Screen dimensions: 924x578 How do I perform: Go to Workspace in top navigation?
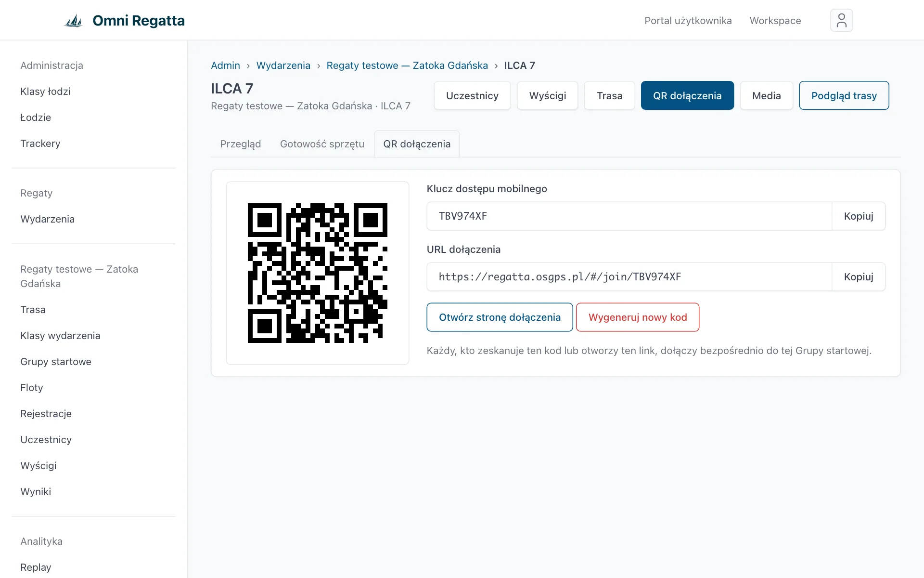pyautogui.click(x=775, y=20)
